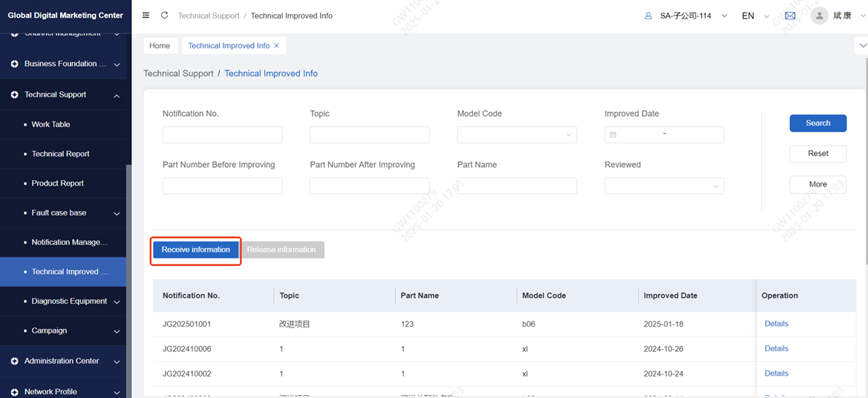Image resolution: width=868 pixels, height=398 pixels.
Task: Click the Reset button
Action: click(x=818, y=154)
